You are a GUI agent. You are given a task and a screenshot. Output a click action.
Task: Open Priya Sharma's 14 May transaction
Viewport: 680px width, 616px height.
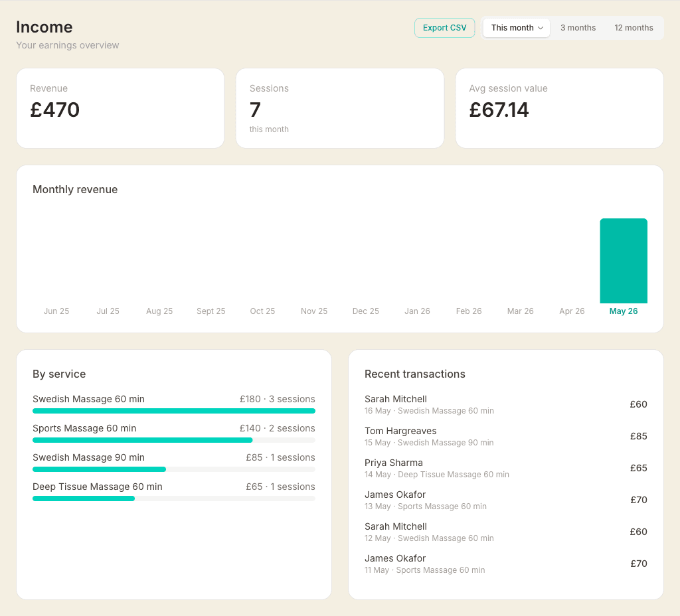coord(505,468)
